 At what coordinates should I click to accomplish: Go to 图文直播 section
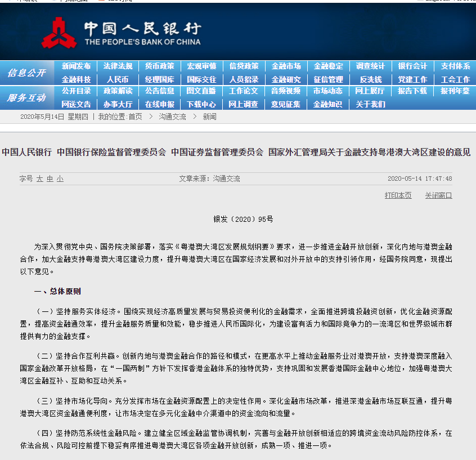201,91
